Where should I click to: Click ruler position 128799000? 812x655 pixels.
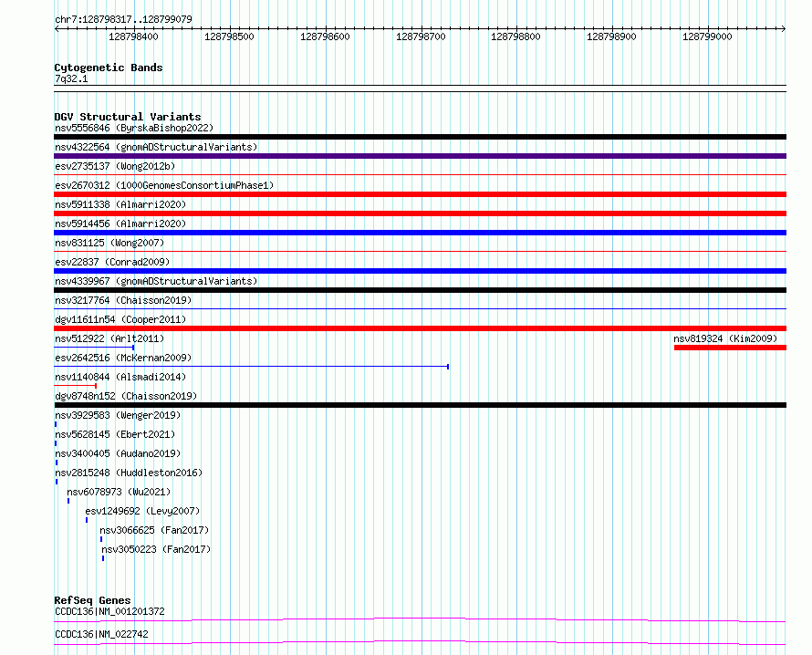pyautogui.click(x=707, y=36)
